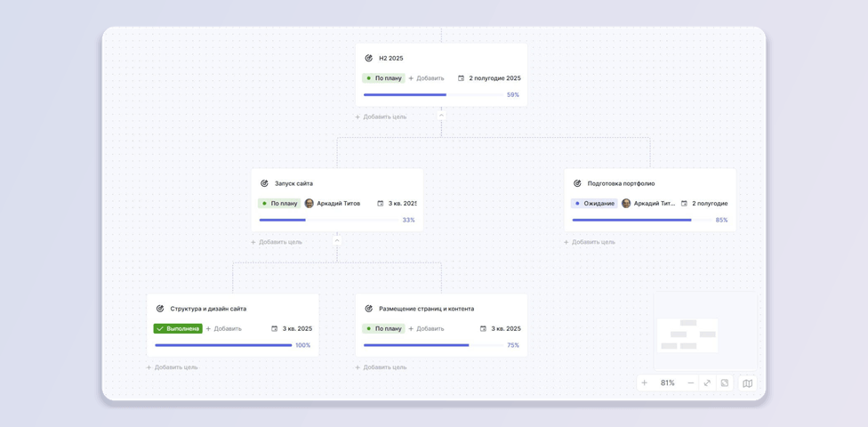Click the Аркадий Титов assignee on Запуск сайта
This screenshot has height=427, width=868.
click(x=333, y=203)
